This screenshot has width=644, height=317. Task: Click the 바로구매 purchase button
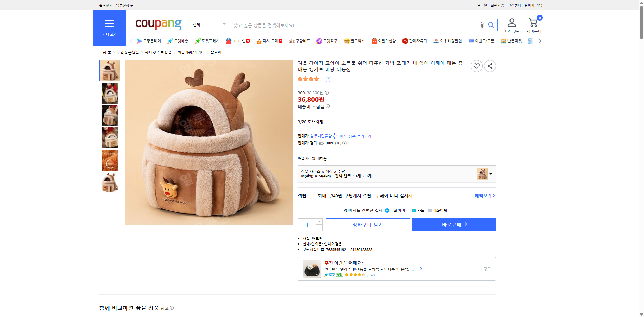[453, 224]
